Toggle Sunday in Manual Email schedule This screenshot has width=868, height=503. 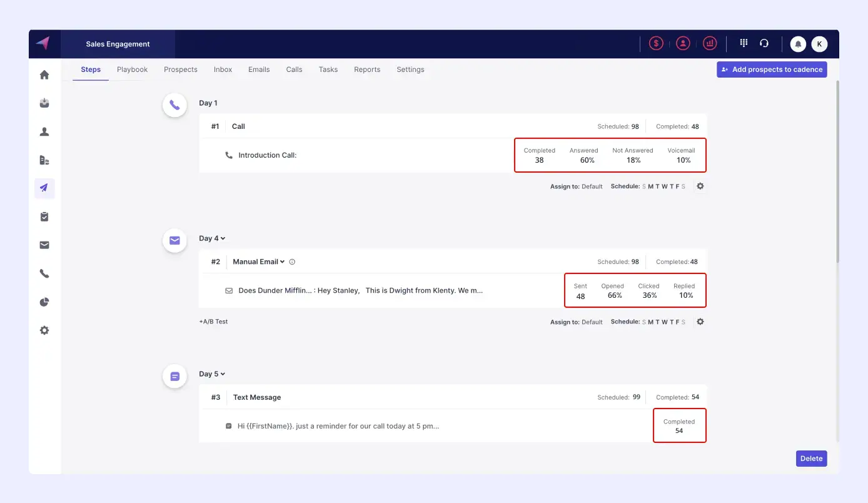coord(644,322)
